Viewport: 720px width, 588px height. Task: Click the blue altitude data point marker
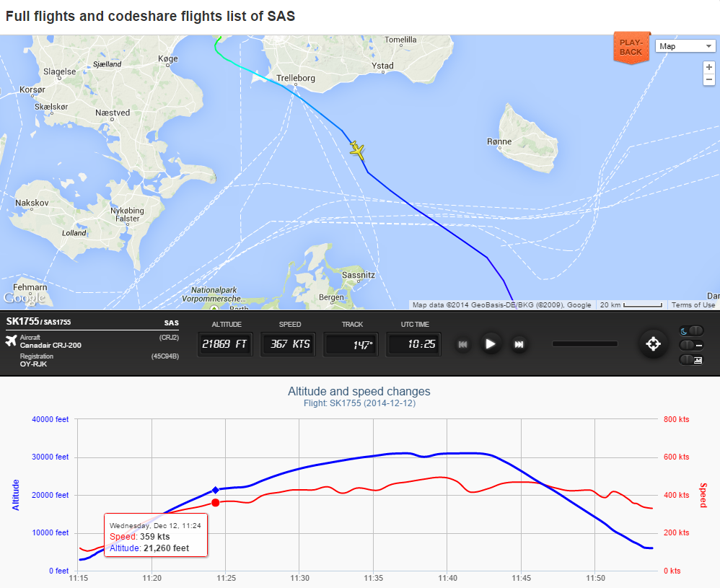(x=215, y=491)
